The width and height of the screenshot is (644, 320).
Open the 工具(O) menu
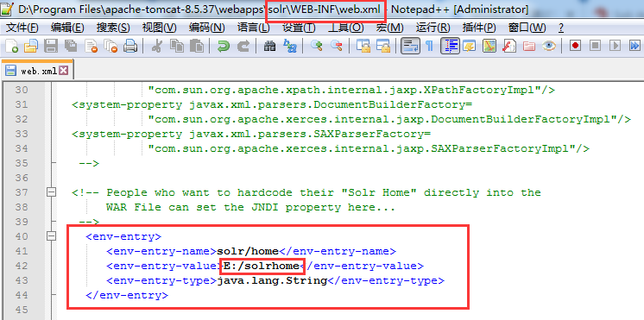click(346, 28)
